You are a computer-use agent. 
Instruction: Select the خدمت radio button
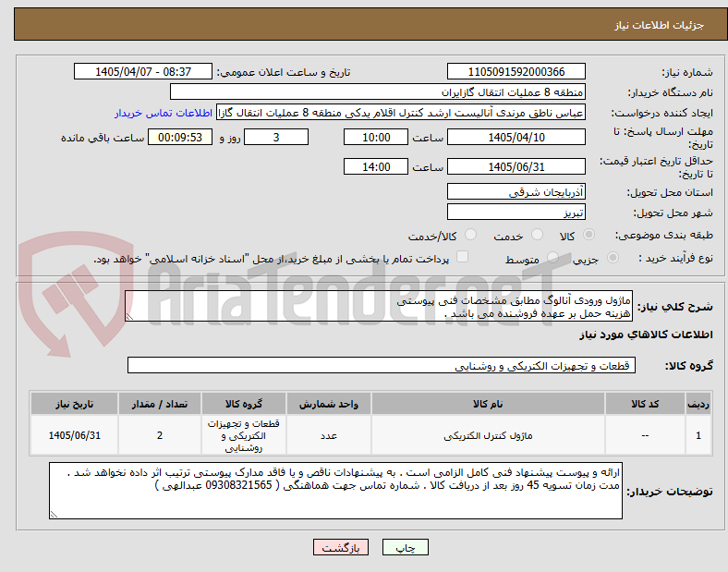pyautogui.click(x=537, y=235)
